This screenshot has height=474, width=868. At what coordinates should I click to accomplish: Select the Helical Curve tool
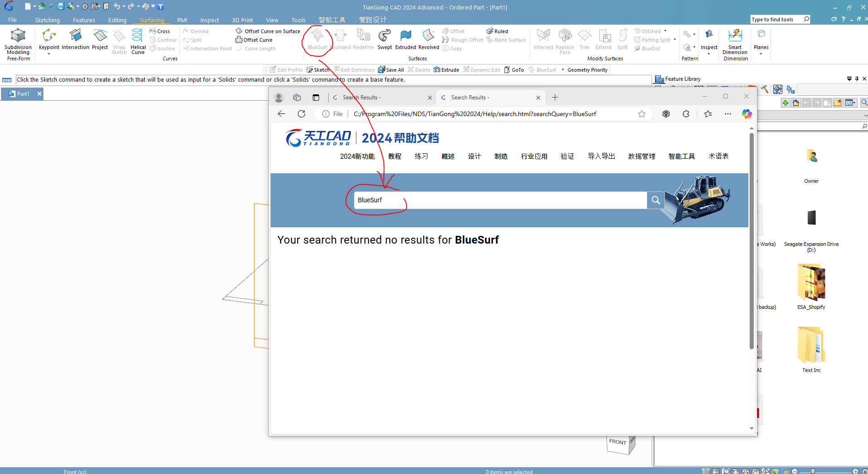tap(138, 41)
